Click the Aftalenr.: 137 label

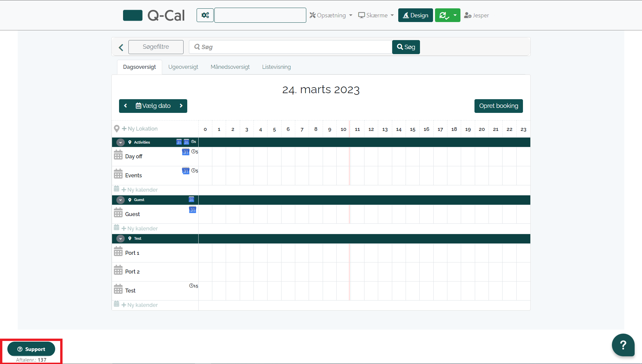click(31, 360)
